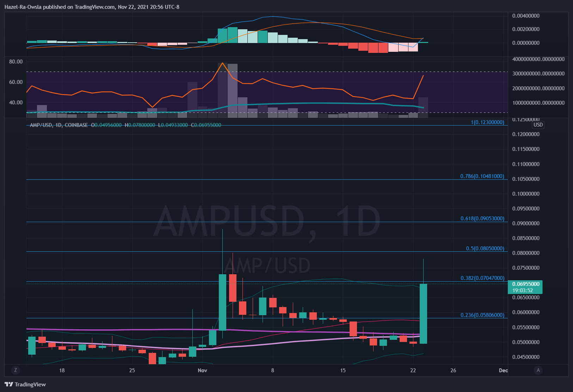Click the 26 date label on time axis

point(453,370)
